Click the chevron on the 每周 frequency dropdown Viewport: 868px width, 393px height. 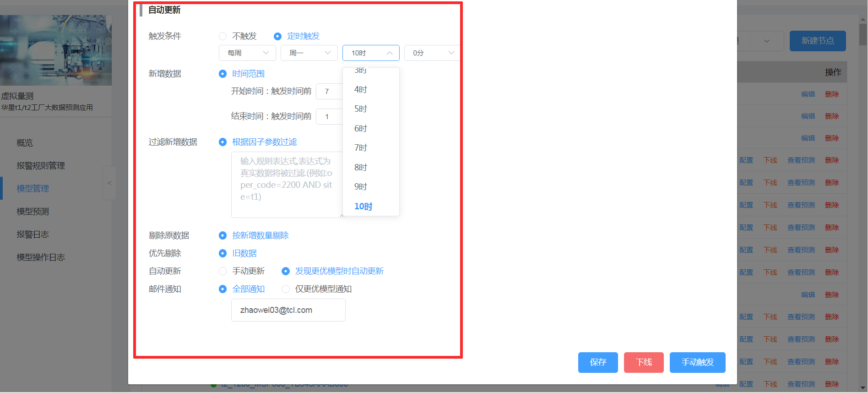[x=266, y=53]
